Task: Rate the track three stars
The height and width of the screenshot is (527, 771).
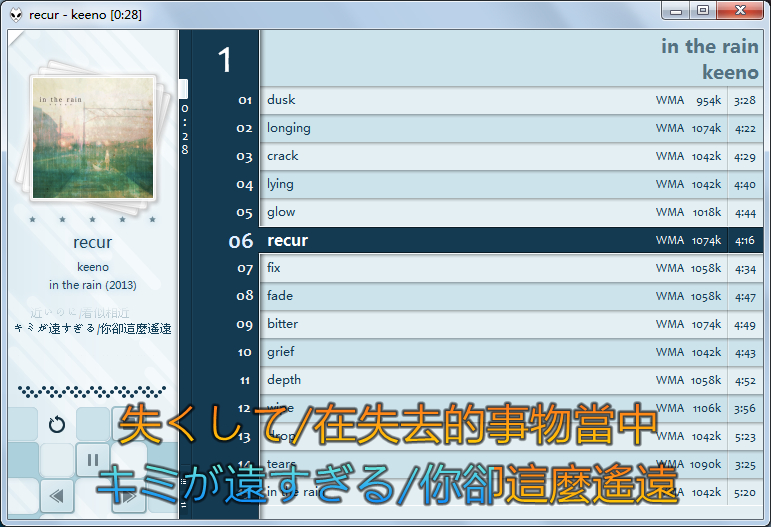Action: pos(92,219)
